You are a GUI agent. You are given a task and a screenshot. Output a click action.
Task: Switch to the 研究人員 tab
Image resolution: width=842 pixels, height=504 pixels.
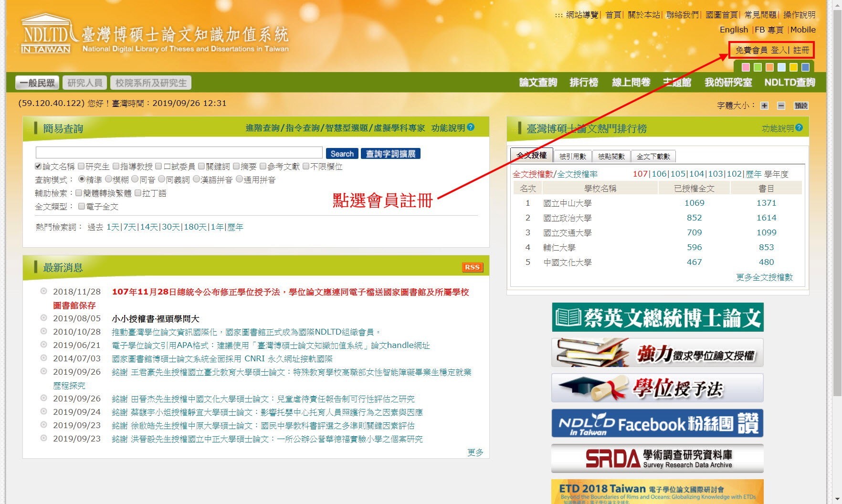[x=85, y=83]
